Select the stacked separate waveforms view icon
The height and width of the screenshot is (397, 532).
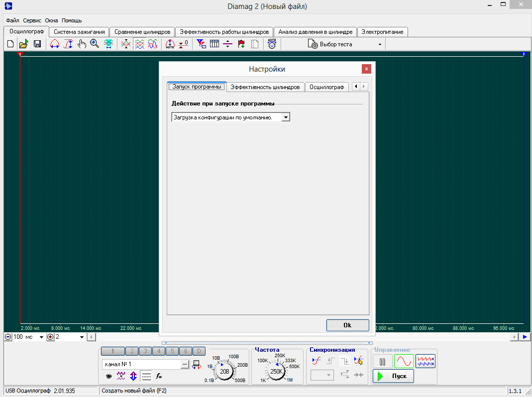click(x=139, y=44)
